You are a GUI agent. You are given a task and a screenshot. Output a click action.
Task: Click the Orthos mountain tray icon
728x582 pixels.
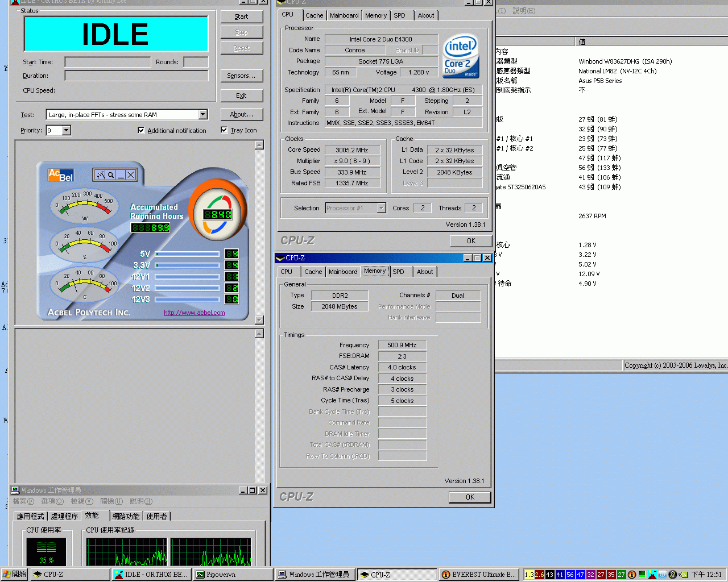coord(652,575)
